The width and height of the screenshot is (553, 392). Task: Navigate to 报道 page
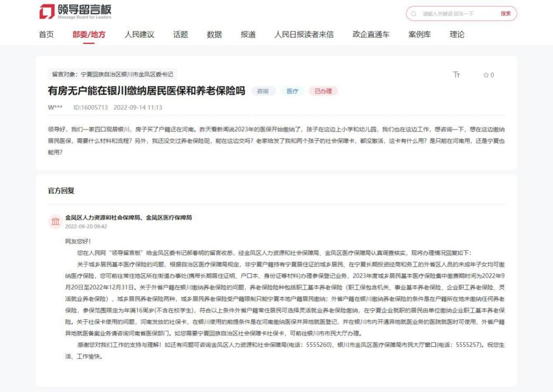(x=248, y=35)
